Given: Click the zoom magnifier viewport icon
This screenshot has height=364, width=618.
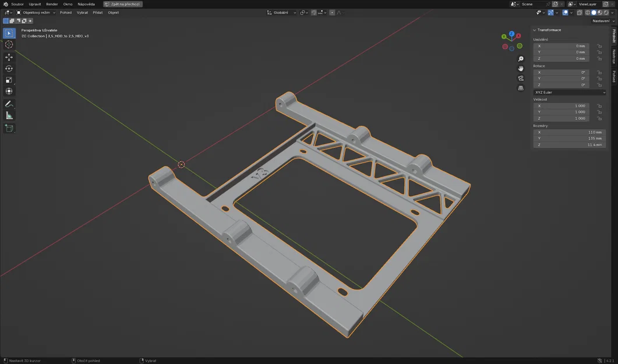Looking at the screenshot, I should [521, 59].
